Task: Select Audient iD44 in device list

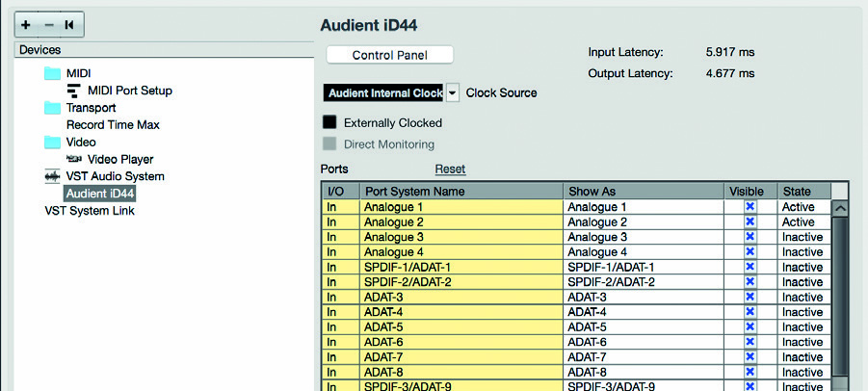Action: click(x=99, y=194)
